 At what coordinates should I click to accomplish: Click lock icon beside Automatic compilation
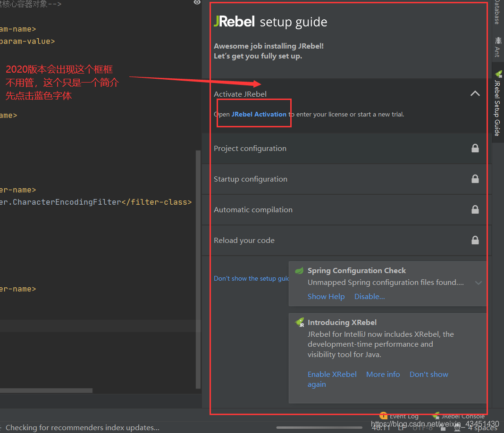pyautogui.click(x=475, y=209)
